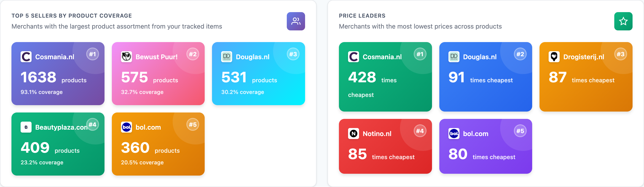The height and width of the screenshot is (187, 644).
Task: Click the #2 badge on the Bewust Puur! card
Action: click(193, 53)
